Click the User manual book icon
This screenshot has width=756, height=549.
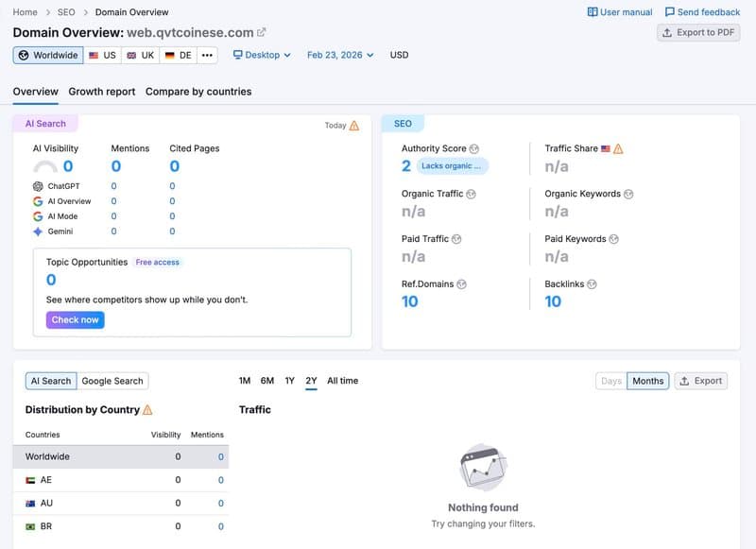pos(593,12)
